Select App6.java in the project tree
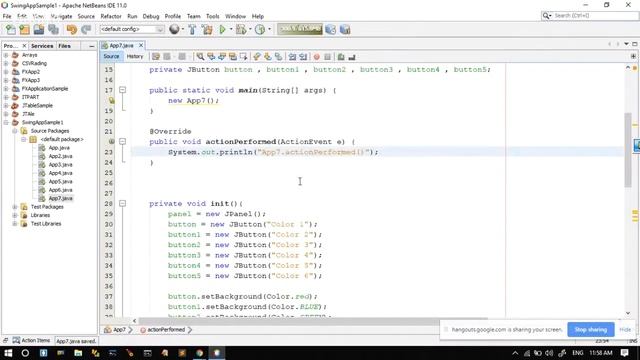This screenshot has width=640, height=360. (60, 190)
